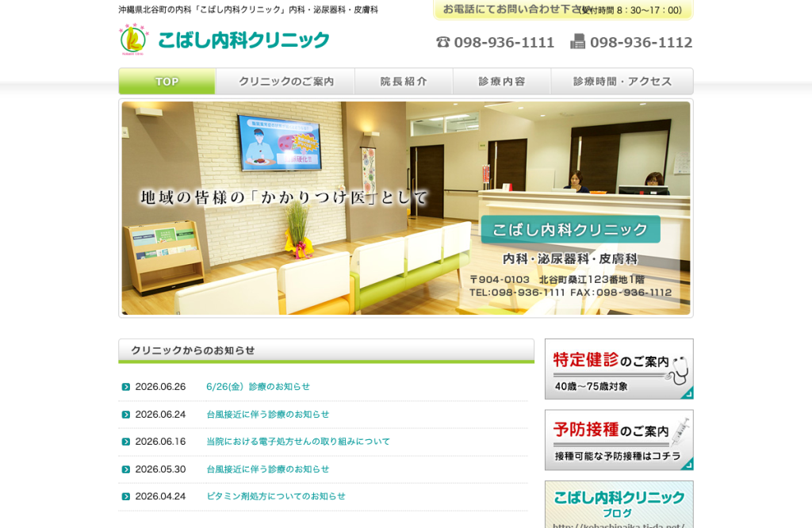
Task: Click the arrow bullet next to 2026.06.24
Action: [126, 415]
